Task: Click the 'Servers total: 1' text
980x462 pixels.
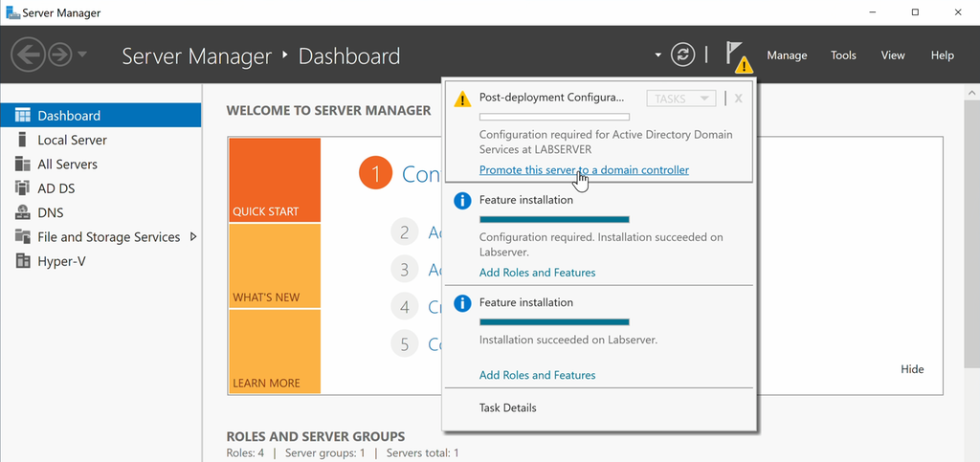Action: (x=422, y=452)
